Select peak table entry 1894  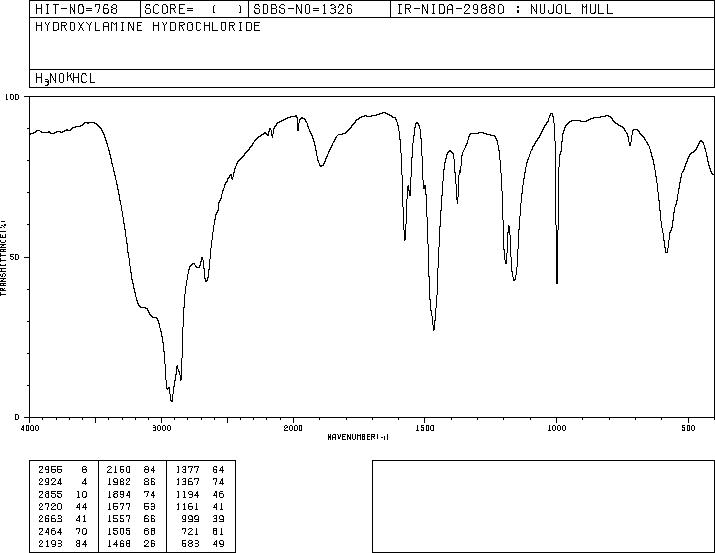[x=119, y=494]
